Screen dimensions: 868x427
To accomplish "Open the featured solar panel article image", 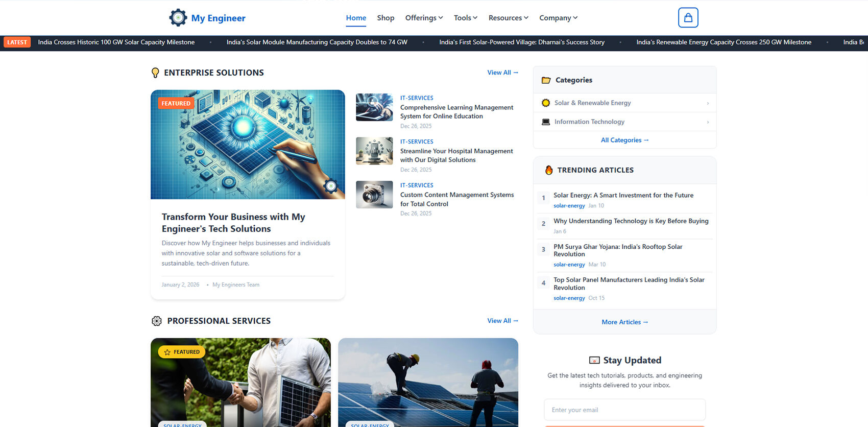I will click(x=248, y=145).
